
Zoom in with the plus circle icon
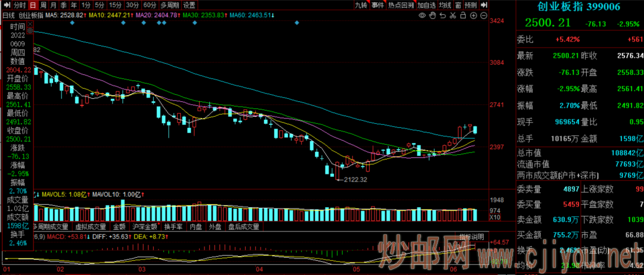[473, 15]
